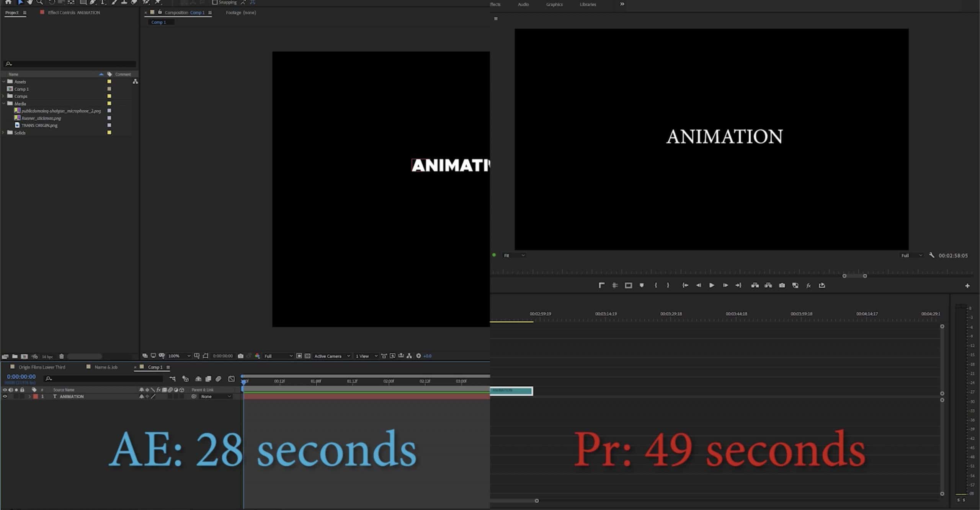Viewport: 980px width, 510px height.
Task: Create a new folder in Project panel
Action: tap(15, 356)
